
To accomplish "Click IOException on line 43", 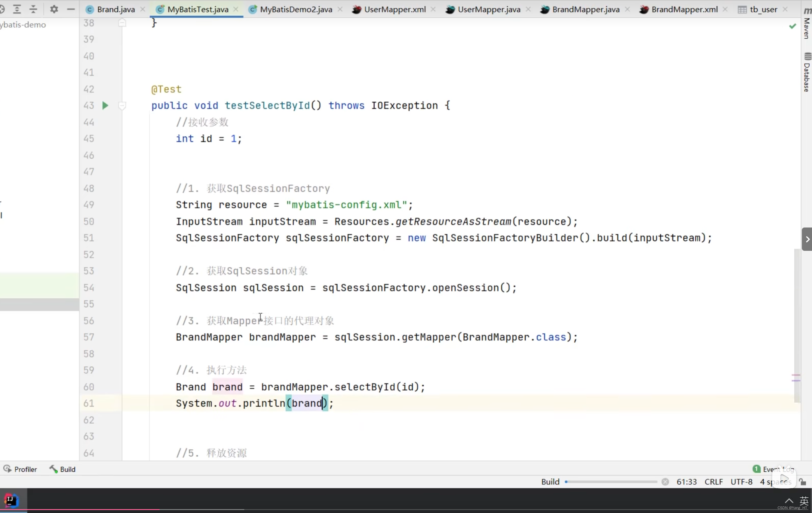I will [x=404, y=106].
